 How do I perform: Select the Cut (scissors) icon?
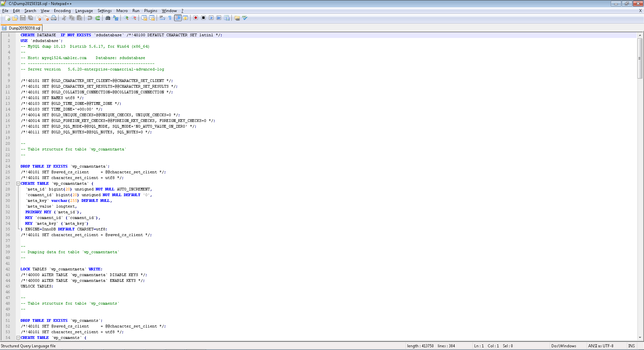point(64,18)
